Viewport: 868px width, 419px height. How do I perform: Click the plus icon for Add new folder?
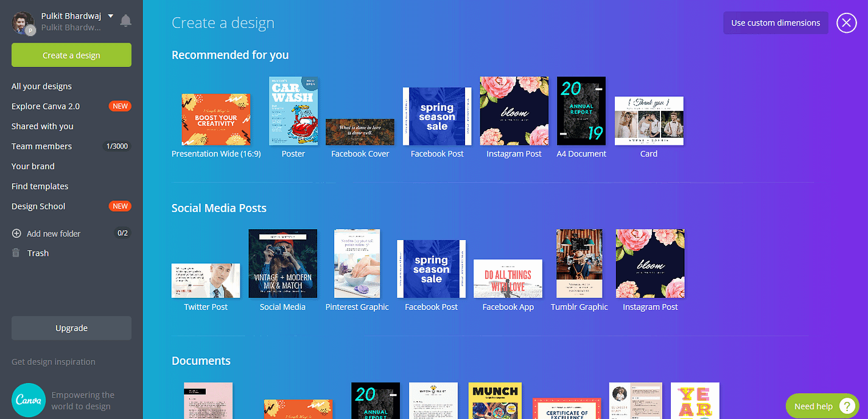click(x=16, y=234)
